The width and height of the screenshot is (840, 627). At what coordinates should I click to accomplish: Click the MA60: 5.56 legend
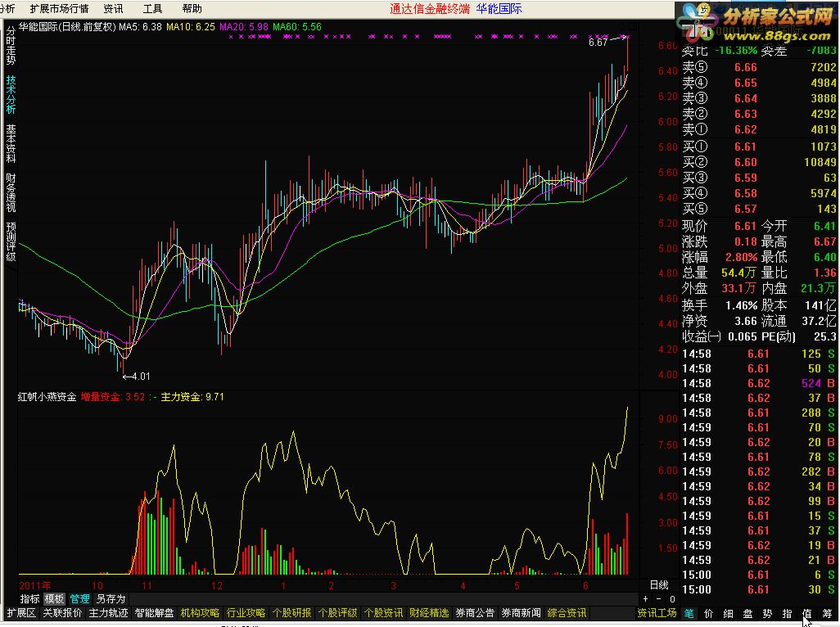(297, 27)
